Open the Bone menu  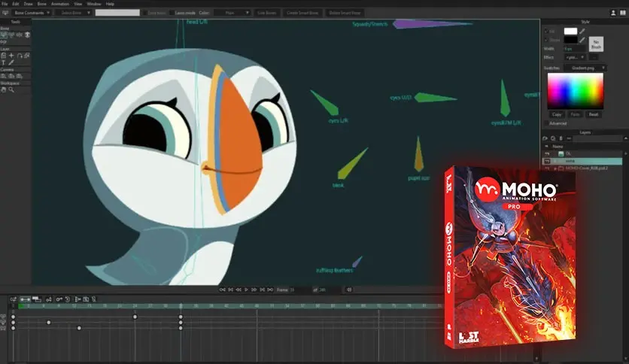click(43, 4)
